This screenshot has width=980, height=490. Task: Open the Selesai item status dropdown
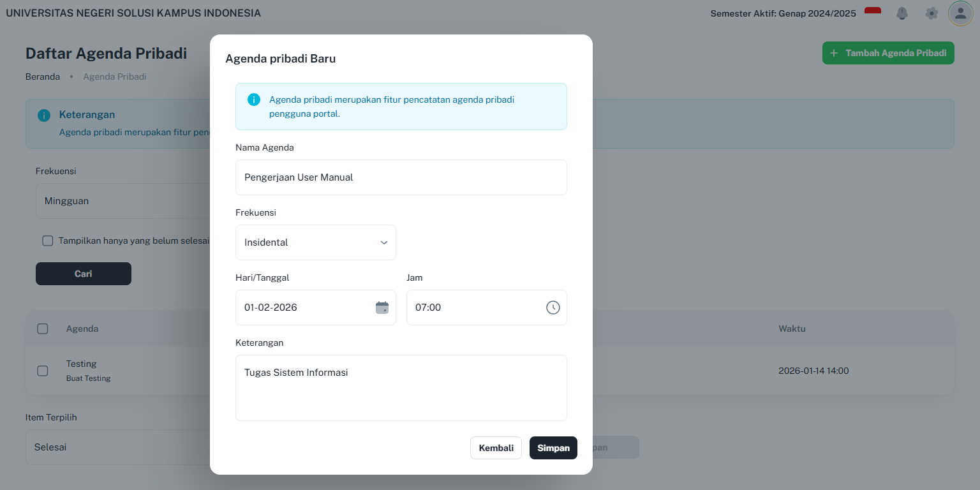point(118,447)
